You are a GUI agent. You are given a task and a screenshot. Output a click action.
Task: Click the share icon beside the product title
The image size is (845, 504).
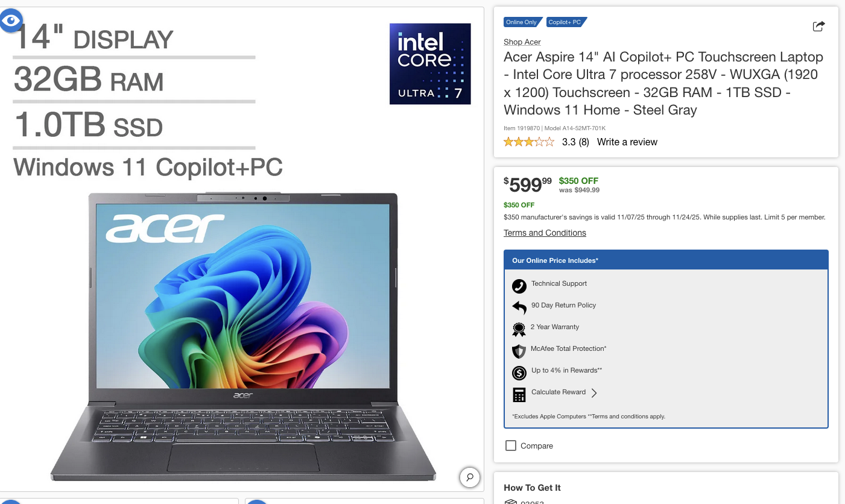[x=818, y=26]
